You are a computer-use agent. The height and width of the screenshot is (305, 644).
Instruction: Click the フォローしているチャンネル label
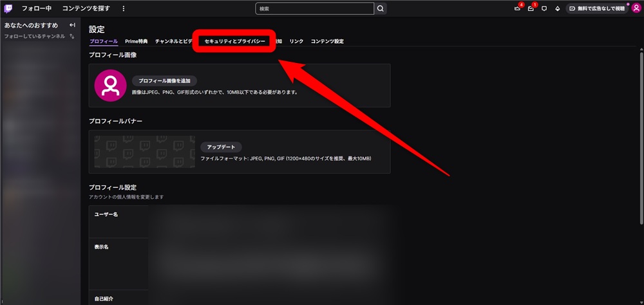tap(35, 36)
